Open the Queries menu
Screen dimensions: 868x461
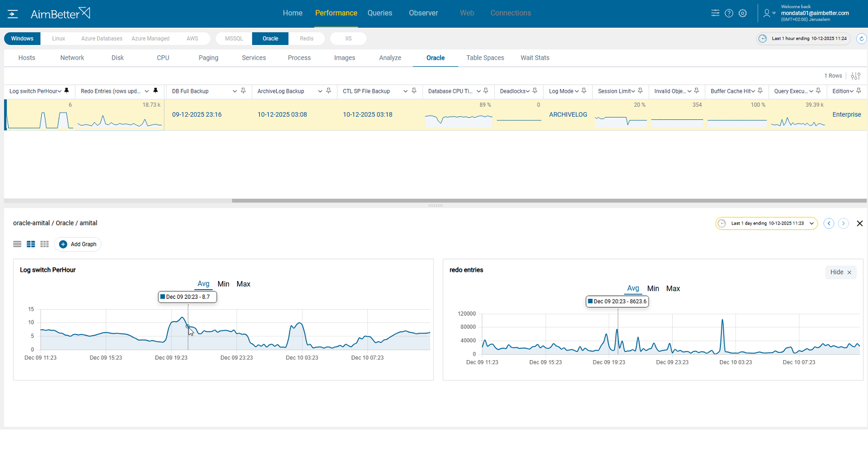coord(379,13)
